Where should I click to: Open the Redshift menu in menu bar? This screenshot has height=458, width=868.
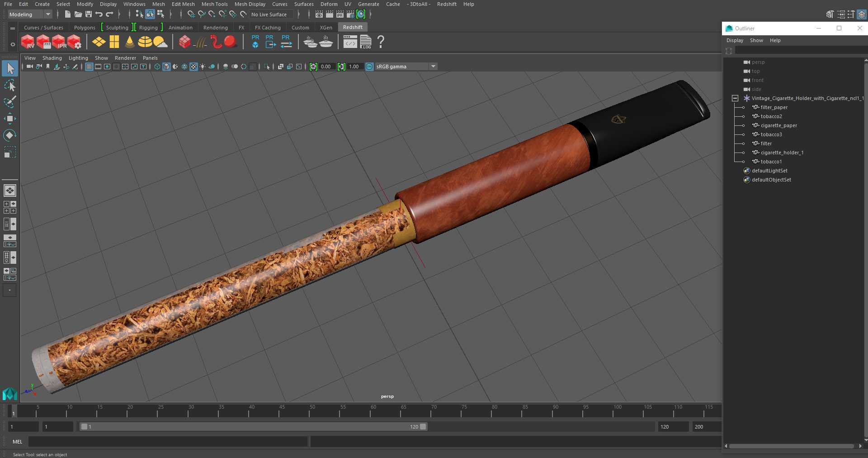coord(447,4)
